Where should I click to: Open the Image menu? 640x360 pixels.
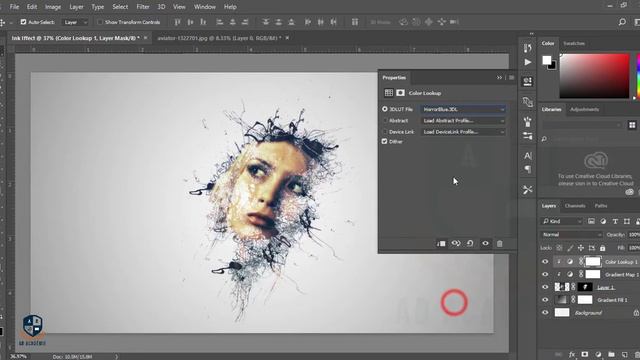tap(53, 7)
